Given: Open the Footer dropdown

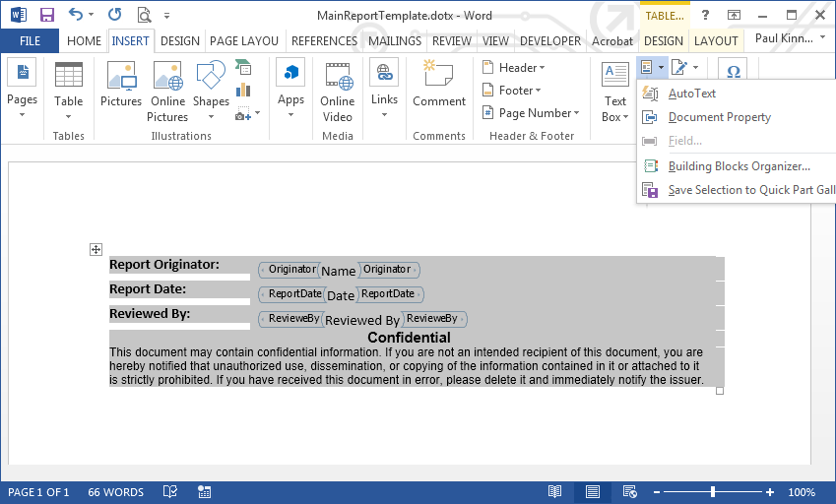Looking at the screenshot, I should click(x=511, y=91).
